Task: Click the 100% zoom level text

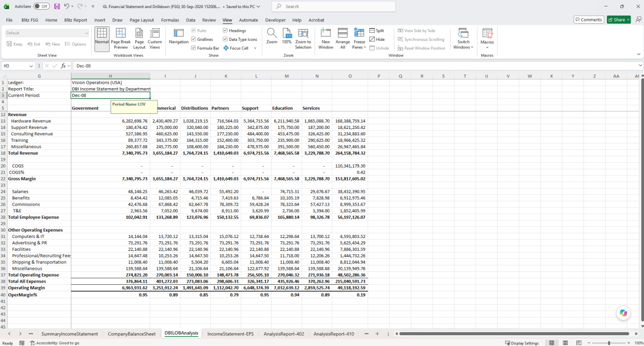Action: pyautogui.click(x=638, y=343)
